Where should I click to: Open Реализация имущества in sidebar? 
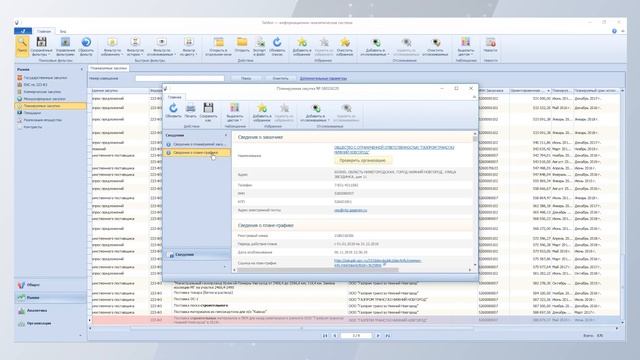click(42, 120)
